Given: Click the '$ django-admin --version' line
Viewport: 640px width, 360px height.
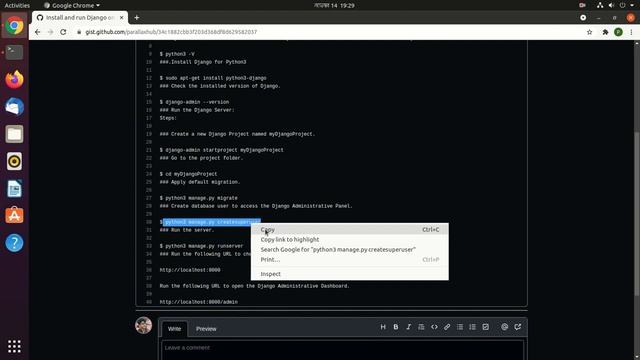Looking at the screenshot, I should (194, 102).
